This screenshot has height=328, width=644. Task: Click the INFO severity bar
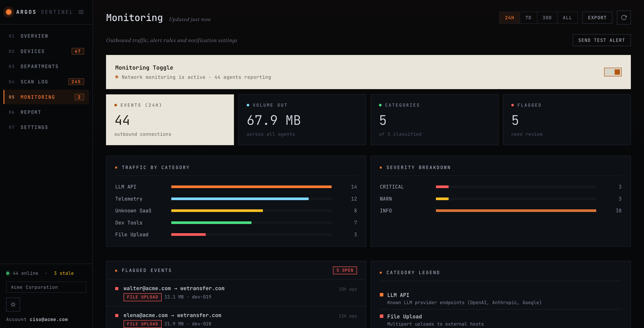[x=516, y=211]
